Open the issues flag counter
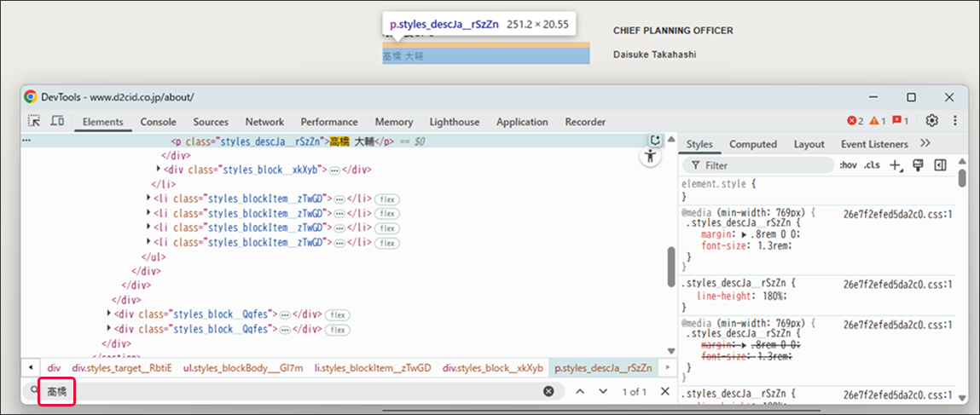 point(900,121)
